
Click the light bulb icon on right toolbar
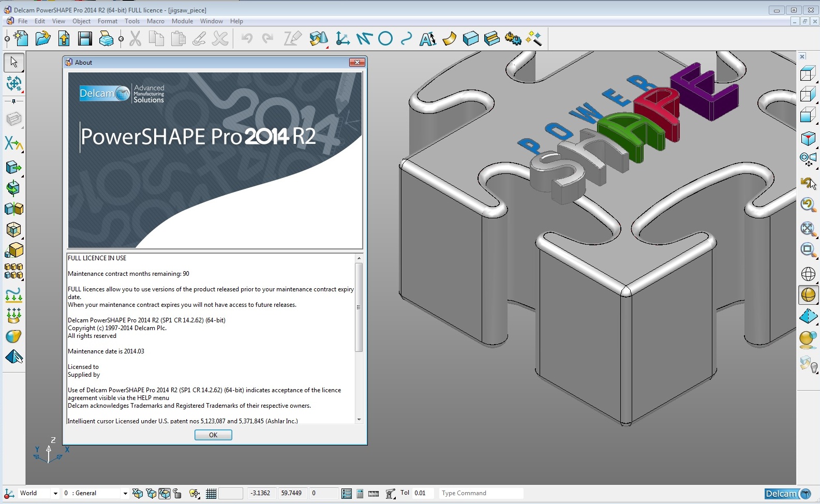(x=808, y=364)
